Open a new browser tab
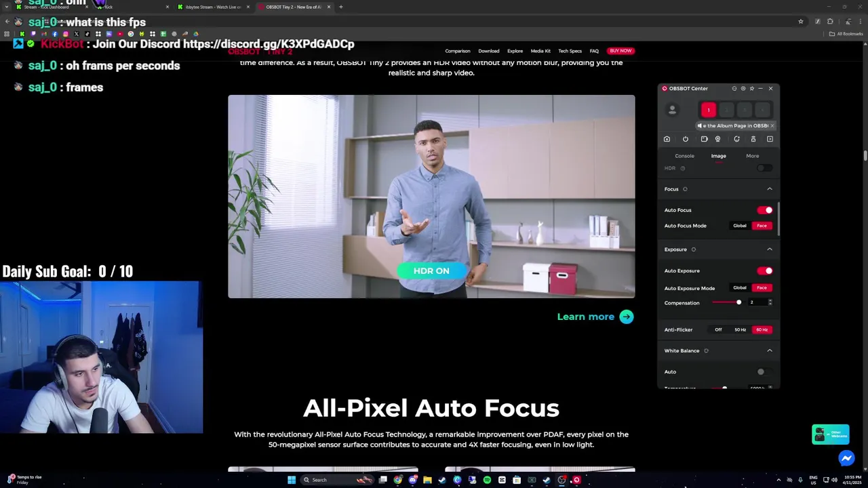Image resolution: width=868 pixels, height=488 pixels. point(340,7)
